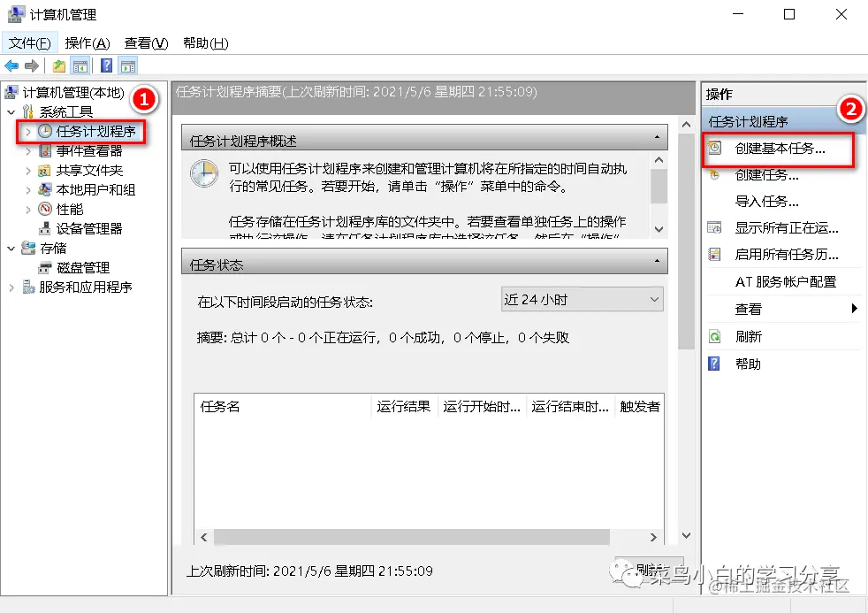
Task: Click the 运行结果 column header
Action: [404, 406]
